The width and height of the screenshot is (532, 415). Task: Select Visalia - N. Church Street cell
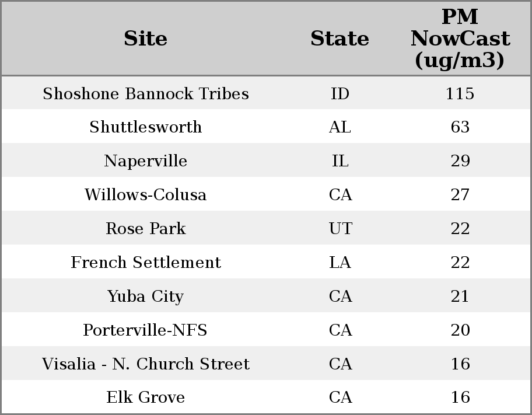pos(145,364)
